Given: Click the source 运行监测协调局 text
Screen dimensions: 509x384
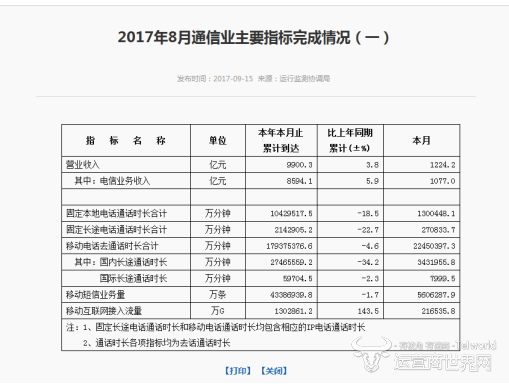Looking at the screenshot, I should click(305, 79).
